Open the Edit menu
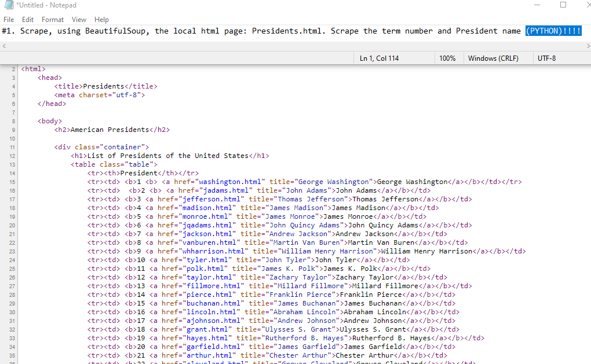 point(27,19)
